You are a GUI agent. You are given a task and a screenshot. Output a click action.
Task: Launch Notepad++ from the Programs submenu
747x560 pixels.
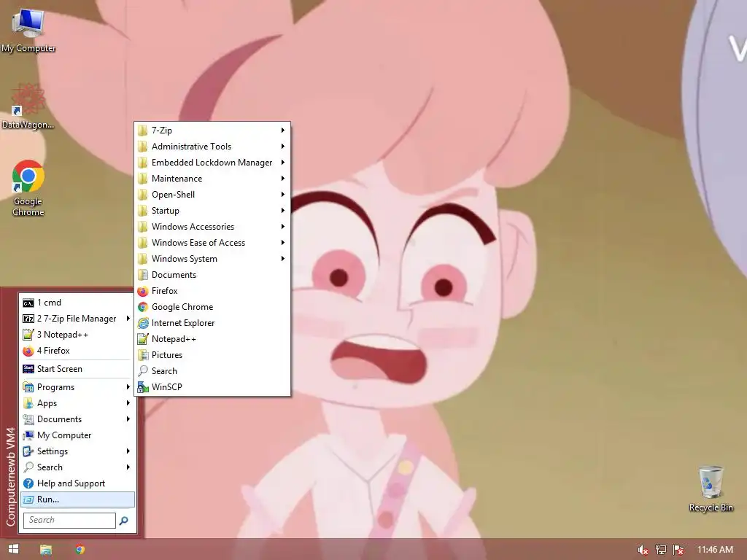[x=212, y=339]
